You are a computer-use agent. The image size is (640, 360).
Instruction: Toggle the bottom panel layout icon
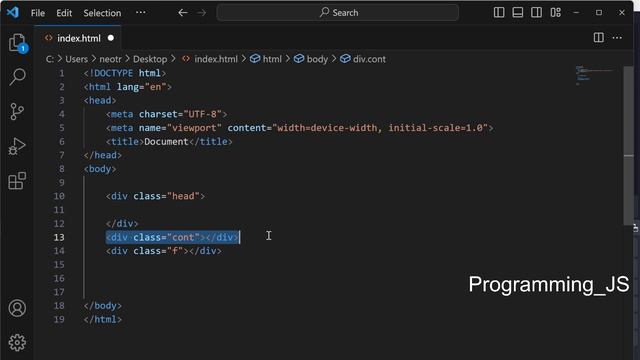[518, 13]
